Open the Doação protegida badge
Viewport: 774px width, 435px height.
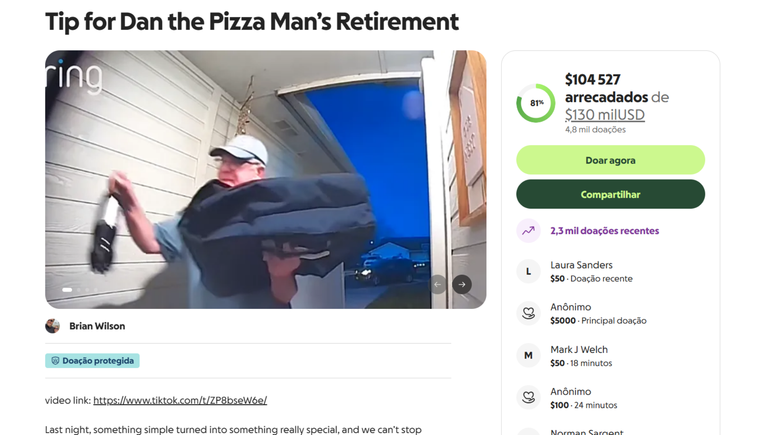point(92,361)
